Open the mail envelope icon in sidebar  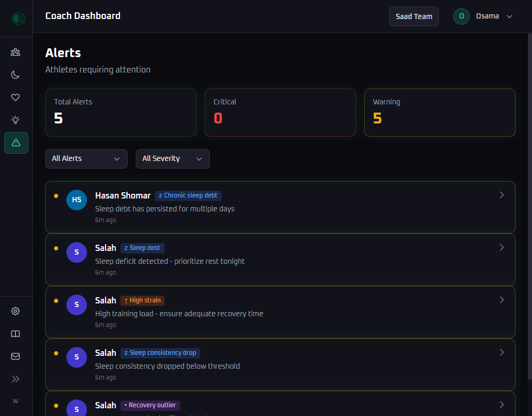click(15, 356)
